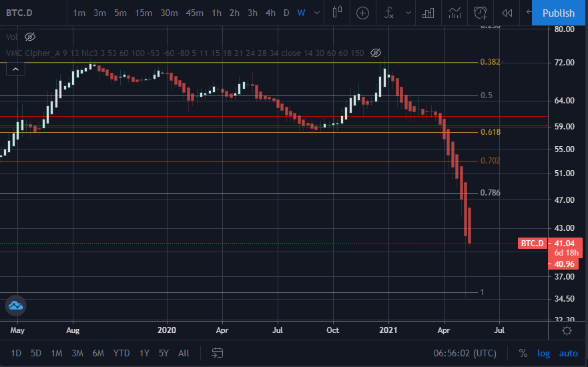This screenshot has width=588, height=367.
Task: Set date range to All
Action: point(184,353)
